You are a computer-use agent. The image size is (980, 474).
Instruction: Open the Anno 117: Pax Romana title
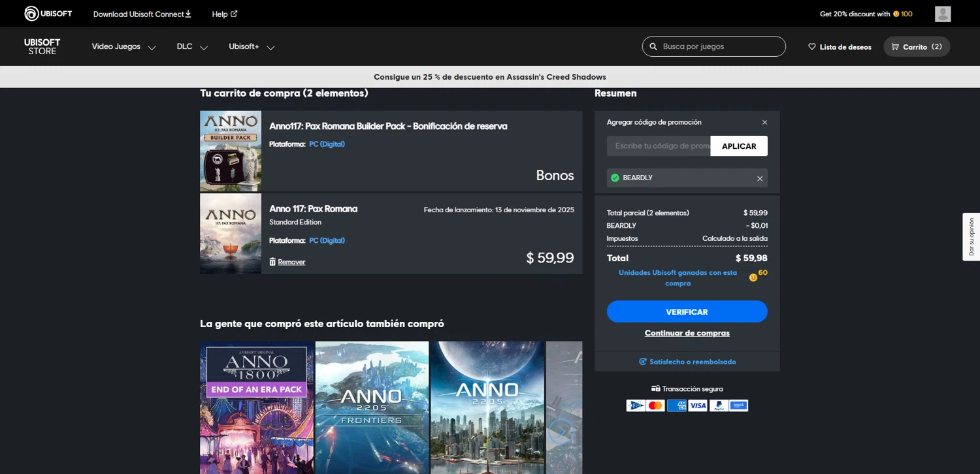pyautogui.click(x=314, y=209)
